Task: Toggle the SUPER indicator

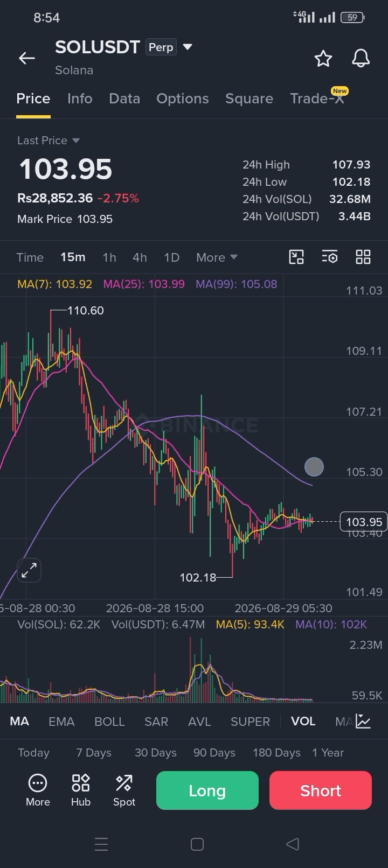Action: (x=250, y=722)
